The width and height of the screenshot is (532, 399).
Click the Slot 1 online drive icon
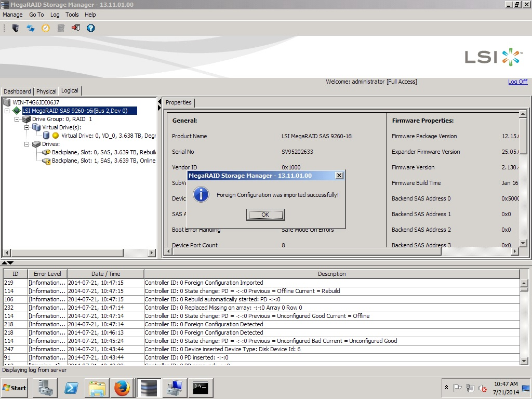click(x=46, y=161)
